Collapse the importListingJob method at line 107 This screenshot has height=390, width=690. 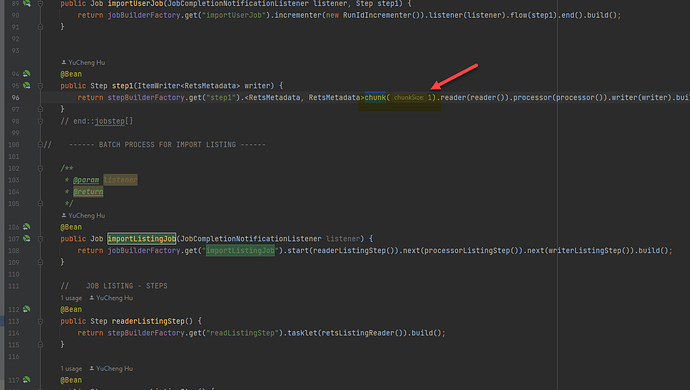click(x=40, y=239)
